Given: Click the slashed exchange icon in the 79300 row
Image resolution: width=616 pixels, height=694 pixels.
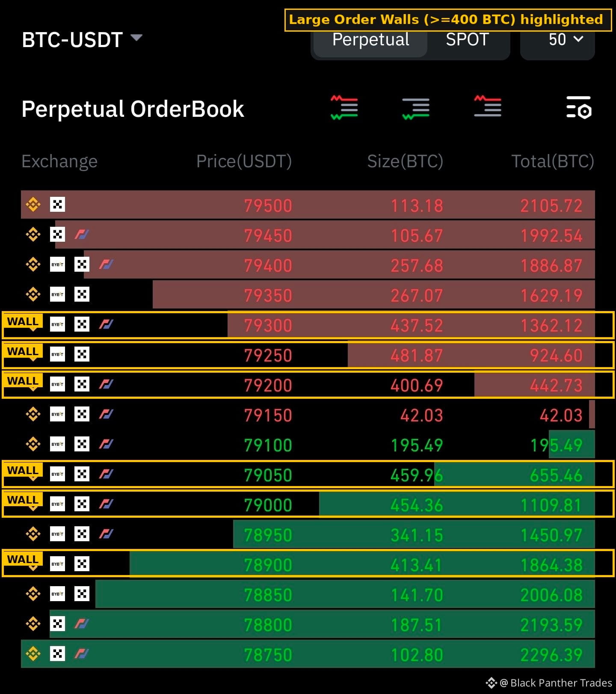Looking at the screenshot, I should pyautogui.click(x=106, y=324).
